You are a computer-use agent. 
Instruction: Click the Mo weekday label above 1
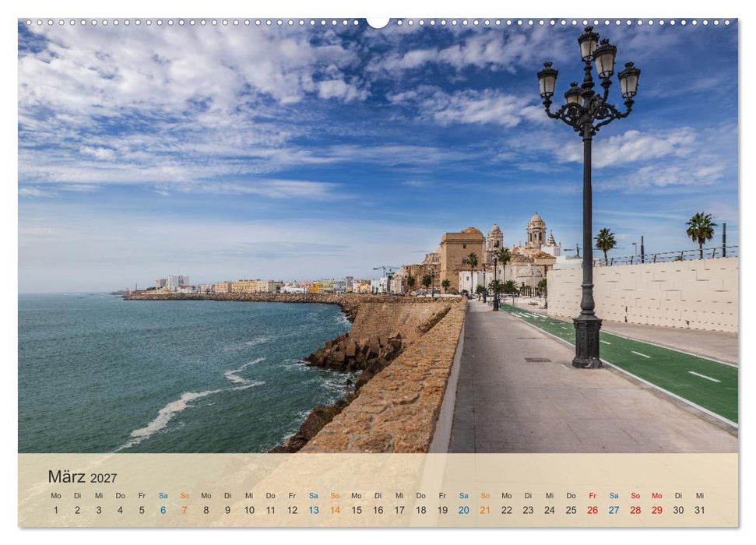click(56, 496)
